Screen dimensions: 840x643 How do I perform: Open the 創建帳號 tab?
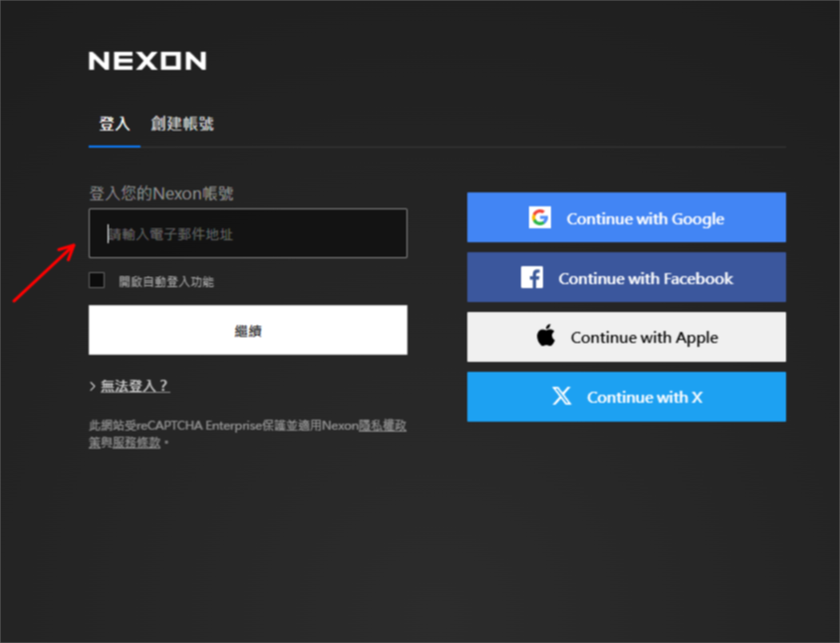click(182, 125)
